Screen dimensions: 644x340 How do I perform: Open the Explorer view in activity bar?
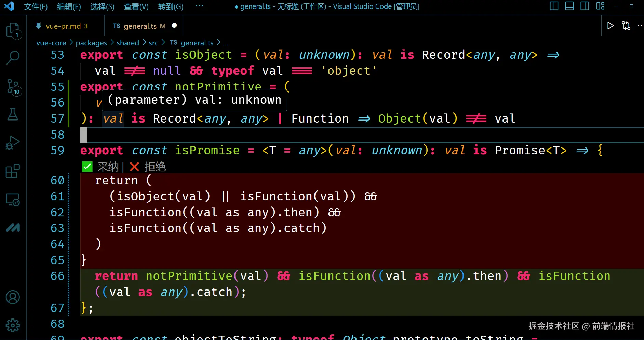[x=13, y=30]
